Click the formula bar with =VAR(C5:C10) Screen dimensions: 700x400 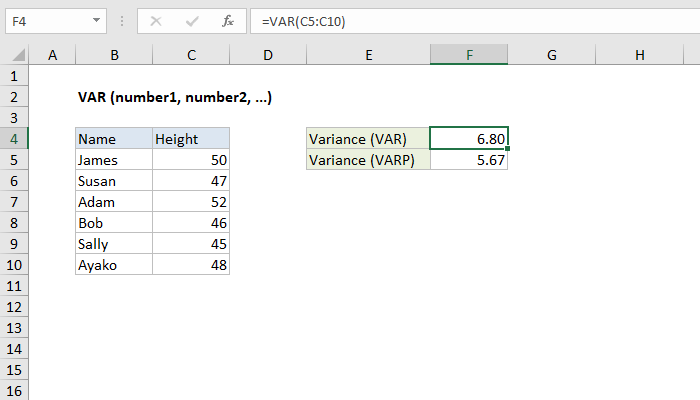[x=475, y=21]
